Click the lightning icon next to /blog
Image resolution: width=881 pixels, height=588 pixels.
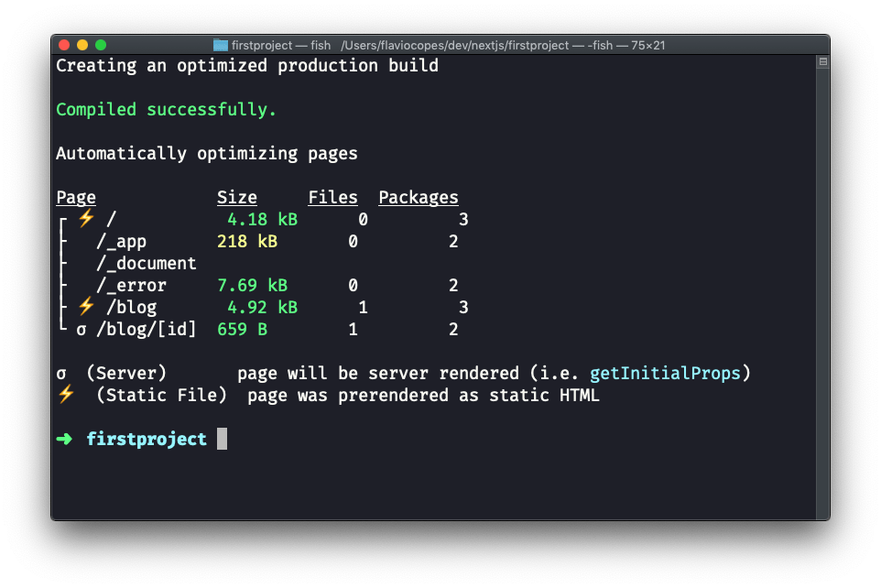point(86,307)
